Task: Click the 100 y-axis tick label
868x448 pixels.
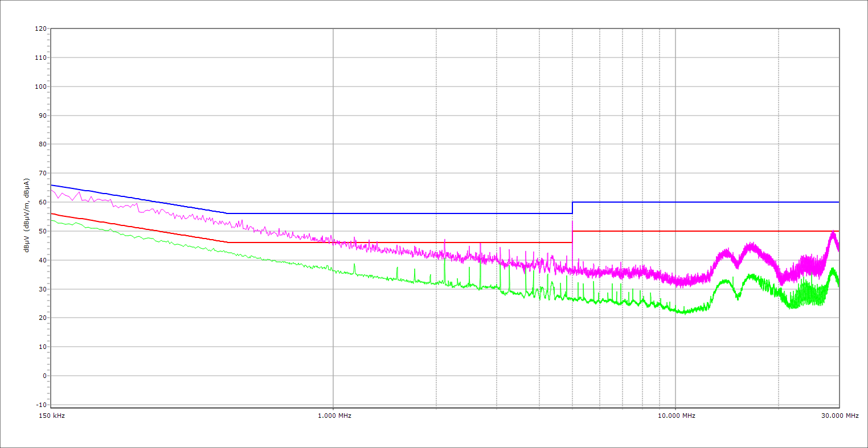Action: [40, 87]
